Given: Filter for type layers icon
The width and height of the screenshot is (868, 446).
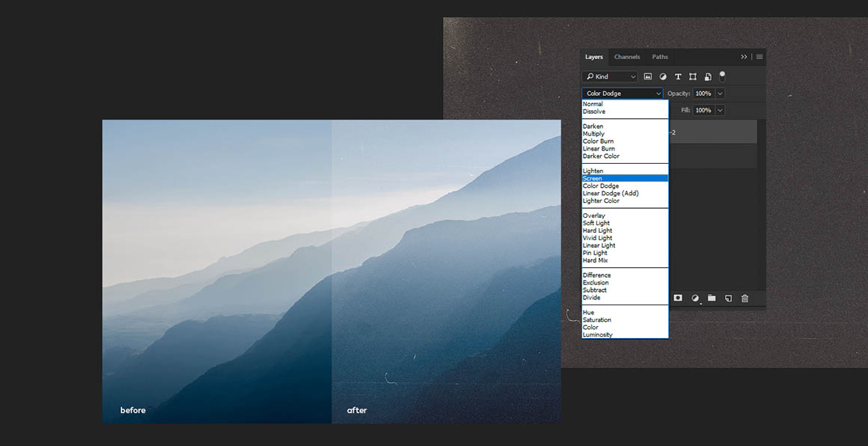Looking at the screenshot, I should tap(678, 76).
